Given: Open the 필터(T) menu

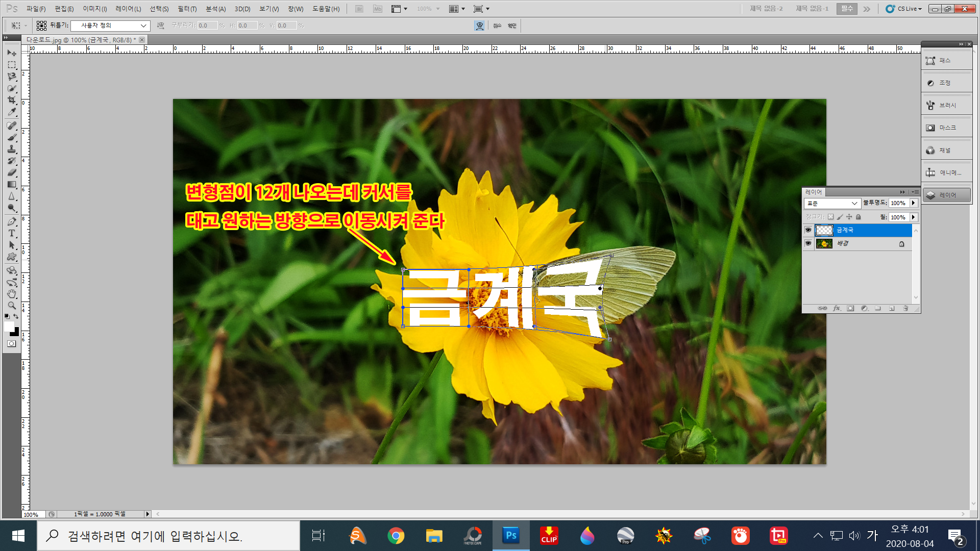Looking at the screenshot, I should [187, 9].
